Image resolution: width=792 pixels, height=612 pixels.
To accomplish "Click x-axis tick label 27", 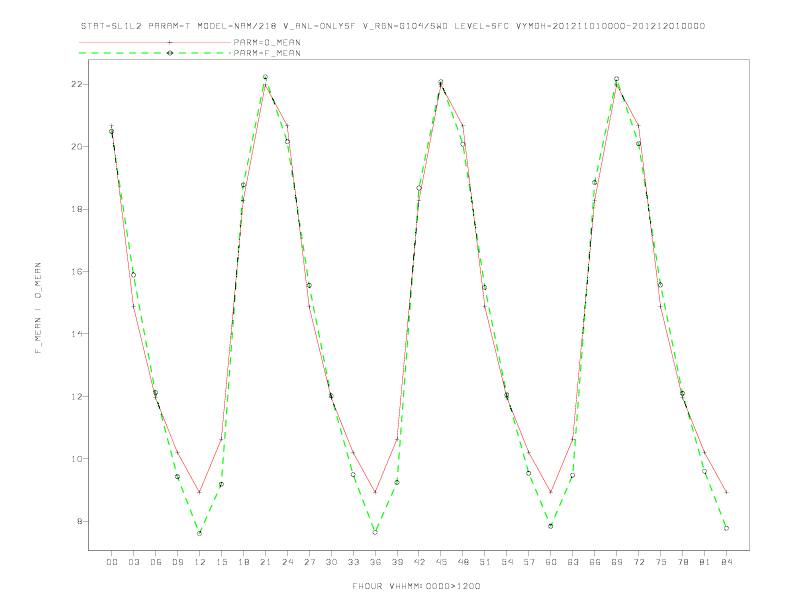I will 309,562.
